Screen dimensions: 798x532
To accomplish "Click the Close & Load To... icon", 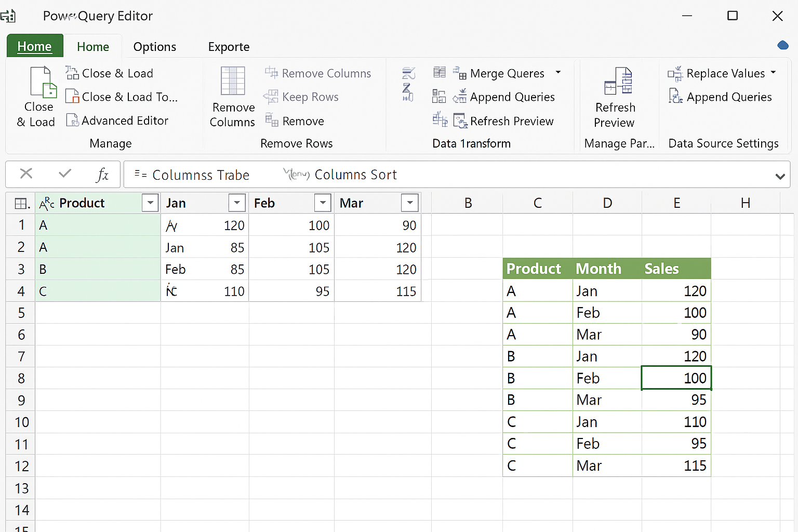I will coord(72,96).
